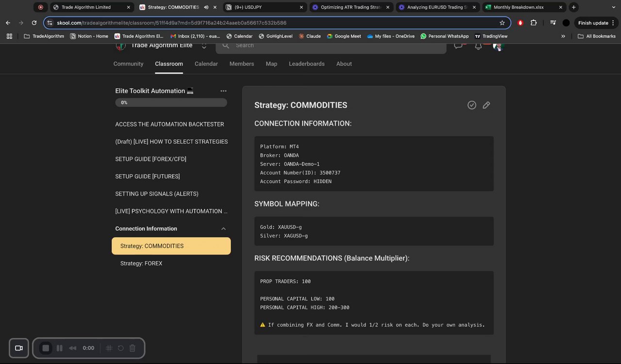
Task: Bookmark this page with the star icon
Action: [x=502, y=23]
